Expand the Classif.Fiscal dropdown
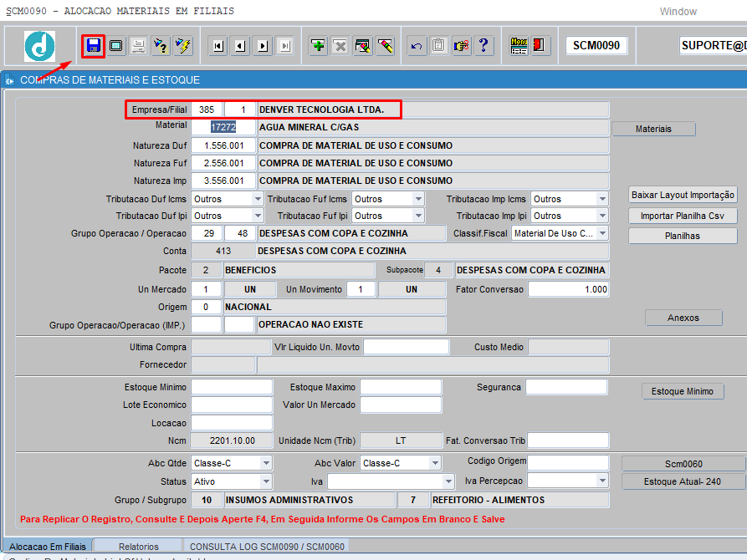 (x=602, y=233)
